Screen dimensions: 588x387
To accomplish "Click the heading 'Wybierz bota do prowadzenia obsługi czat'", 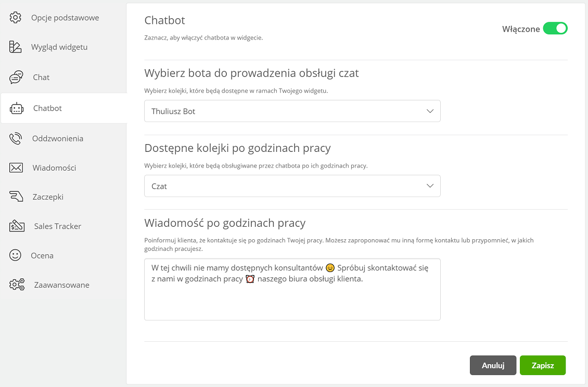I will point(252,73).
